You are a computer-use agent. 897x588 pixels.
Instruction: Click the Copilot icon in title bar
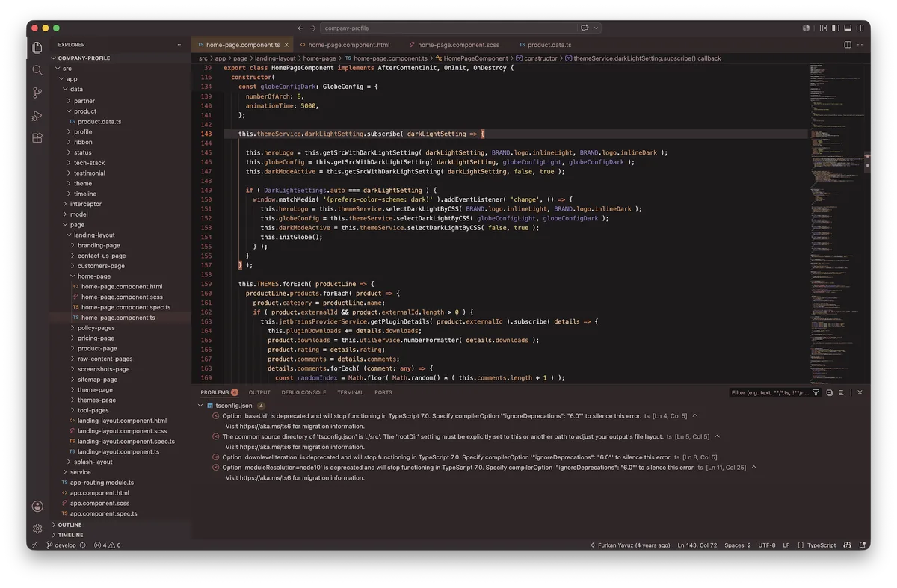pyautogui.click(x=806, y=28)
